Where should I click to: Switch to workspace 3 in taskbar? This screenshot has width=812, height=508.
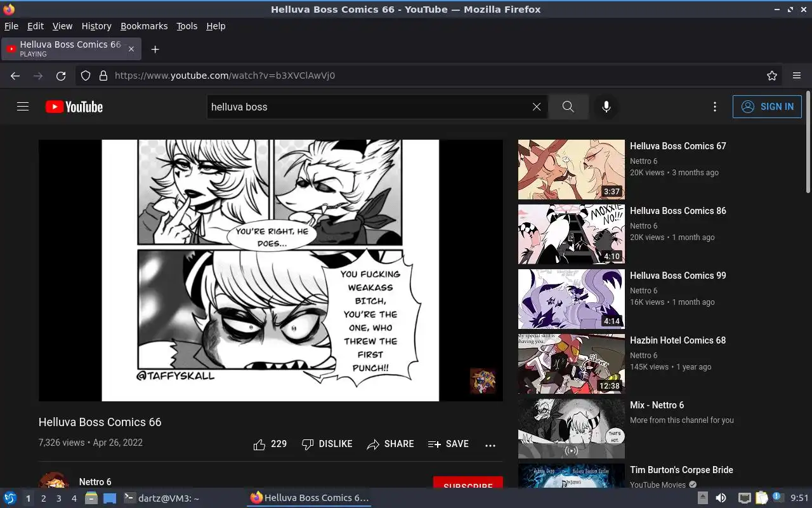[58, 498]
